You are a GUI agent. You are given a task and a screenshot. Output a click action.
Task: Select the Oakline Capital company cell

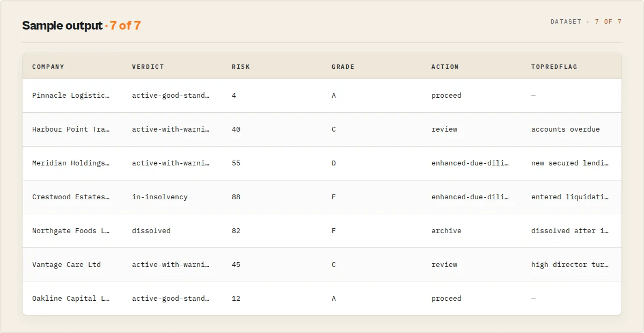point(71,299)
